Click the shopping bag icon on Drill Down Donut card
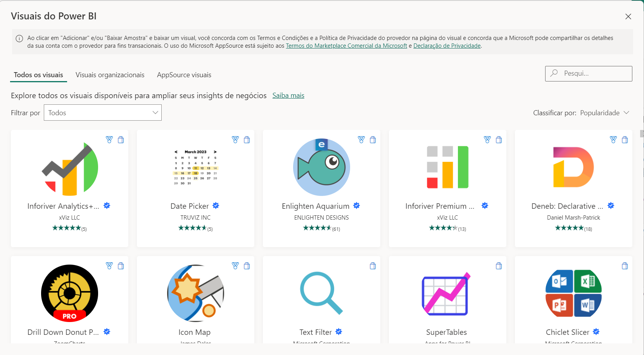This screenshot has height=355, width=644. coord(121,266)
